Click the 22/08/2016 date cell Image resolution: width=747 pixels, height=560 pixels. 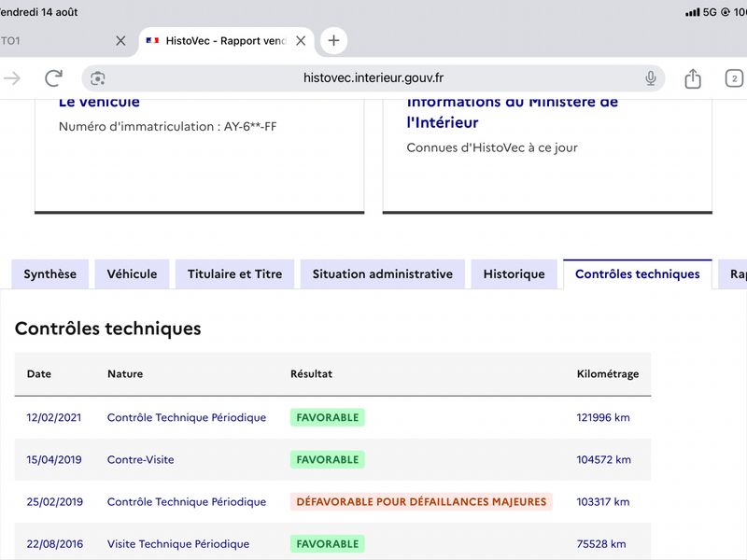pyautogui.click(x=55, y=544)
